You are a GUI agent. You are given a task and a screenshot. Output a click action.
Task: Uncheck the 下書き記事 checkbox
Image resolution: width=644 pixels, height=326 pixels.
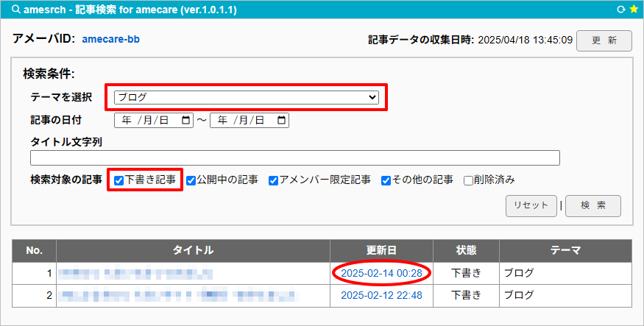pos(118,180)
